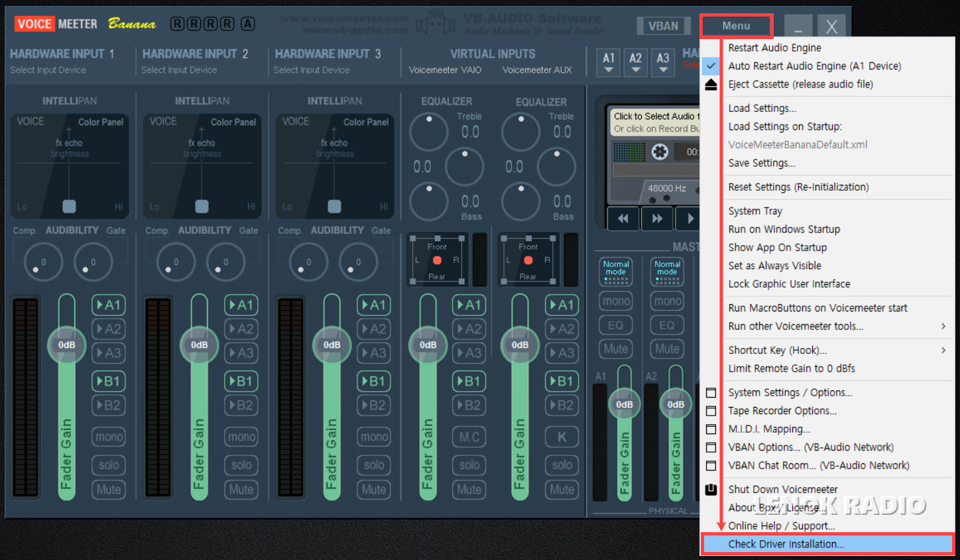Click the Voicemeeter AUX Front/Rear pan panel

pos(528,260)
